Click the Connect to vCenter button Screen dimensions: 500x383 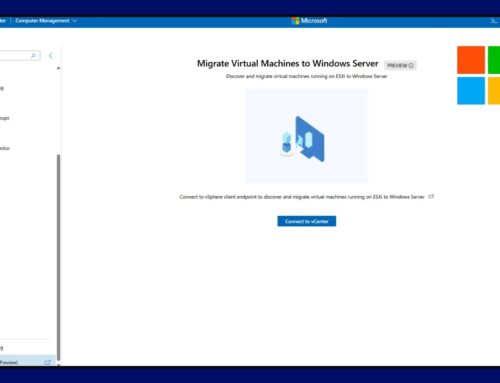(307, 221)
